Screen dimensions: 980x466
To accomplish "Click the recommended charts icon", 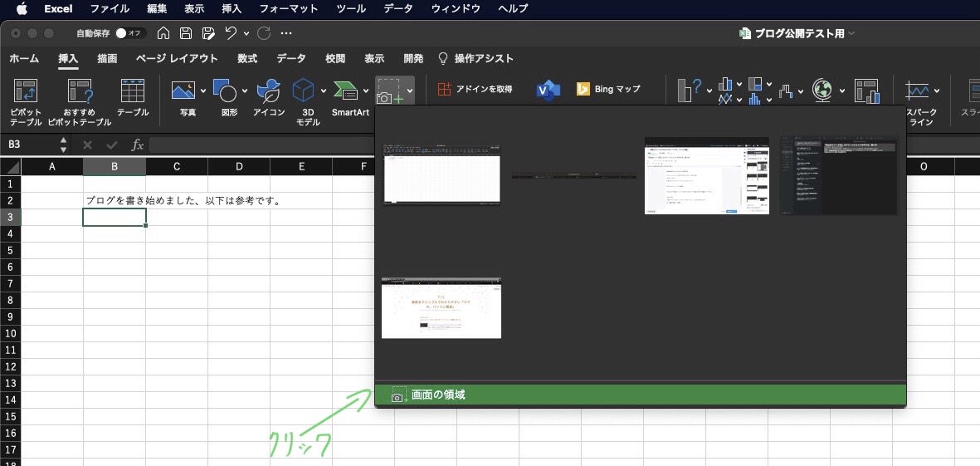I will click(690, 90).
